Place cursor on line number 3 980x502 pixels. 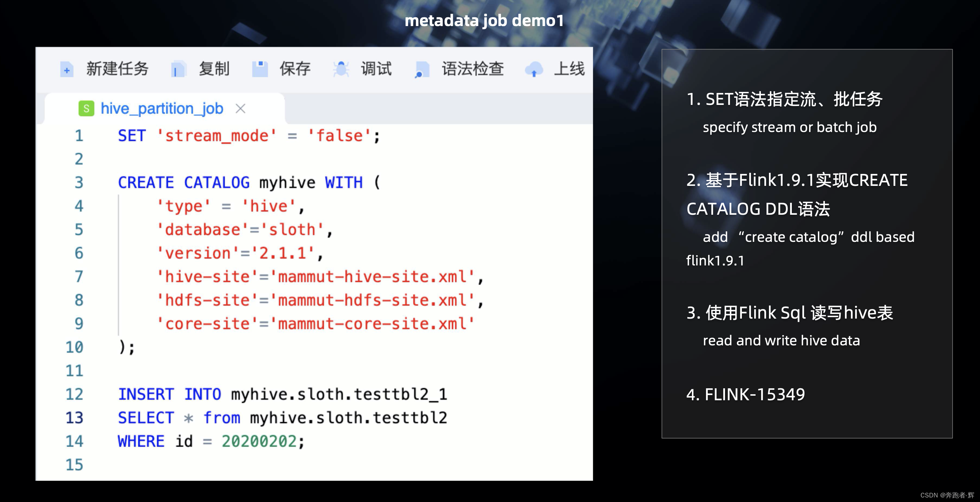(x=79, y=183)
